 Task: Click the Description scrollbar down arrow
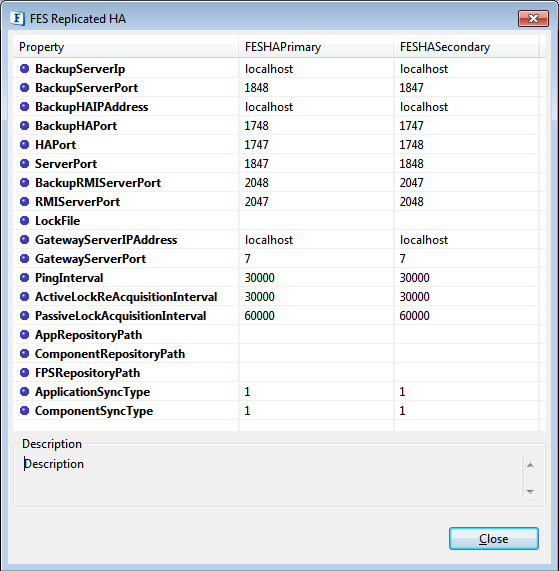pos(530,492)
